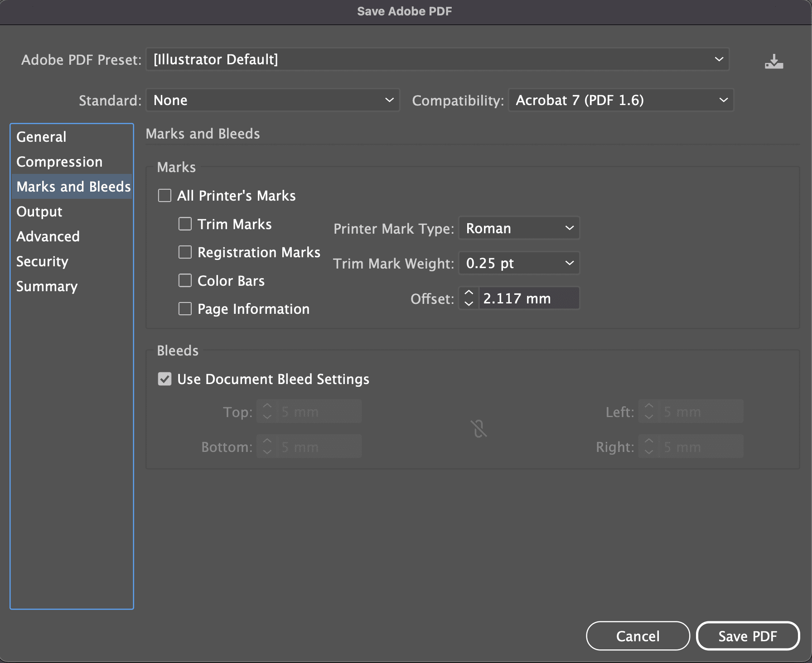Click Top bleed stepper up arrow
Screen dimensions: 812x663
267,406
